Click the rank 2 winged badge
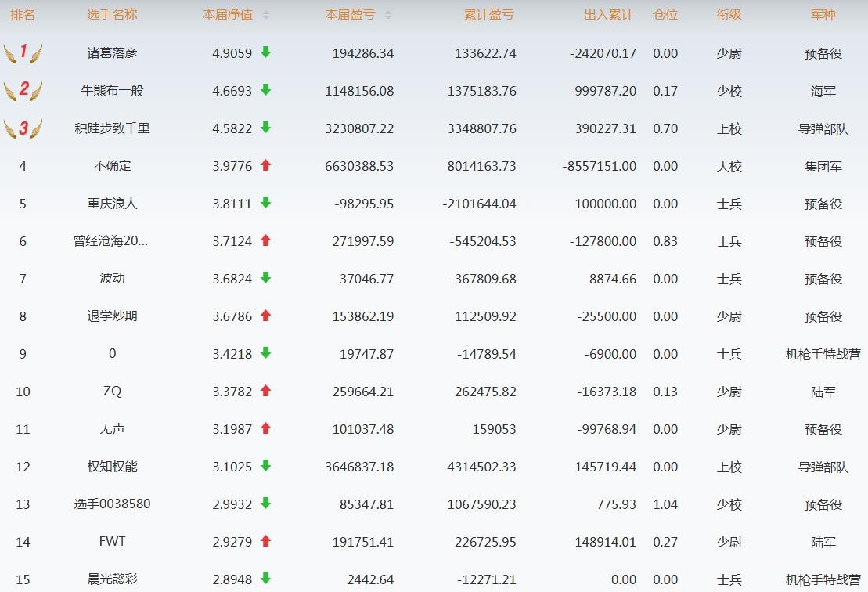Viewport: 868px width, 592px height. pos(23,90)
